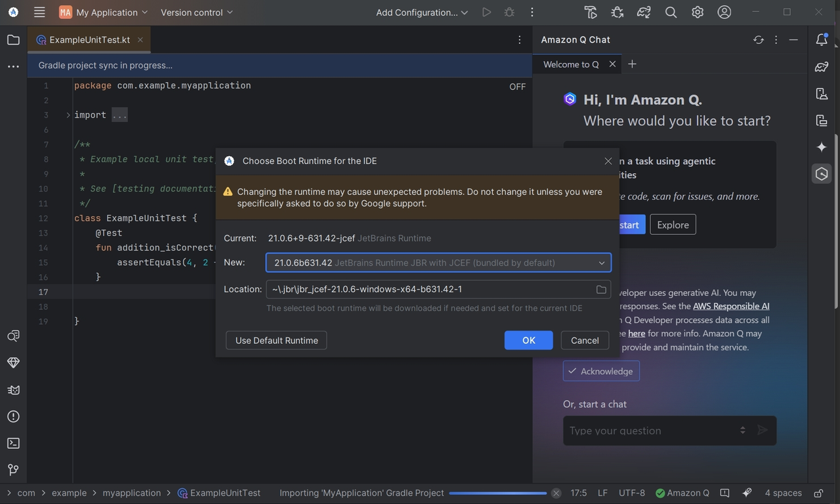Open the Project tool window folder icon

(x=13, y=40)
